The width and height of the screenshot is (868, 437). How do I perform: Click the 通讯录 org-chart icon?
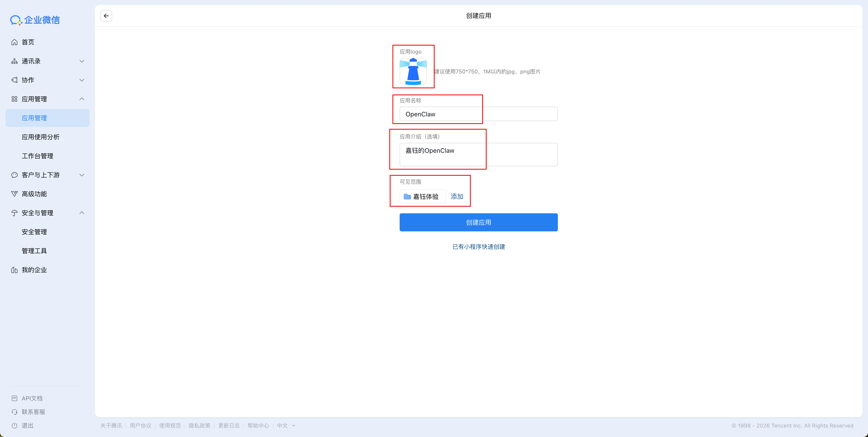[x=14, y=61]
